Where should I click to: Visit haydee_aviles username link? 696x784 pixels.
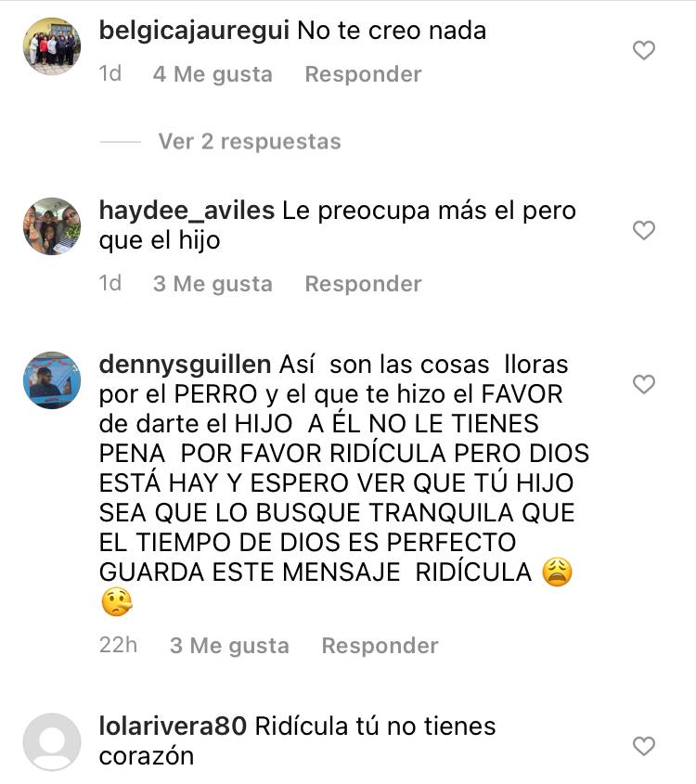coord(187,211)
